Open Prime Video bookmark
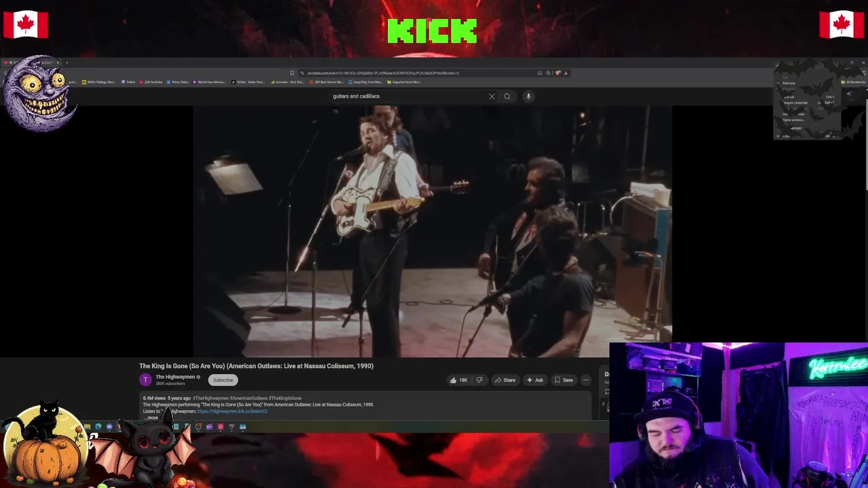Screen dimensions: 868x488 click(178, 82)
